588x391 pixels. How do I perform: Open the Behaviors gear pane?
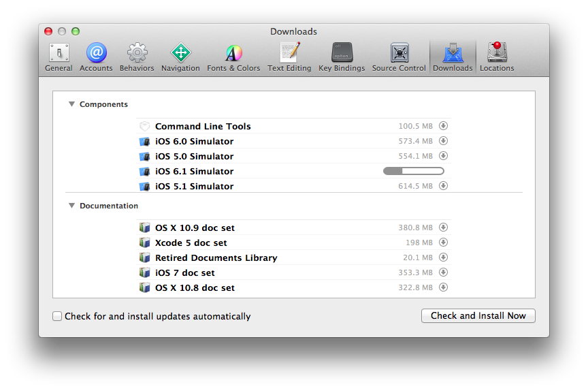137,57
